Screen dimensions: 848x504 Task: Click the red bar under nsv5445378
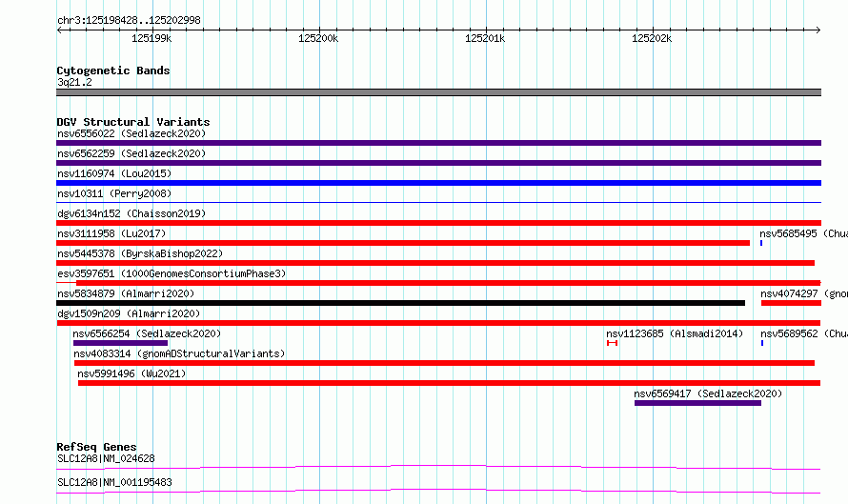tap(435, 263)
